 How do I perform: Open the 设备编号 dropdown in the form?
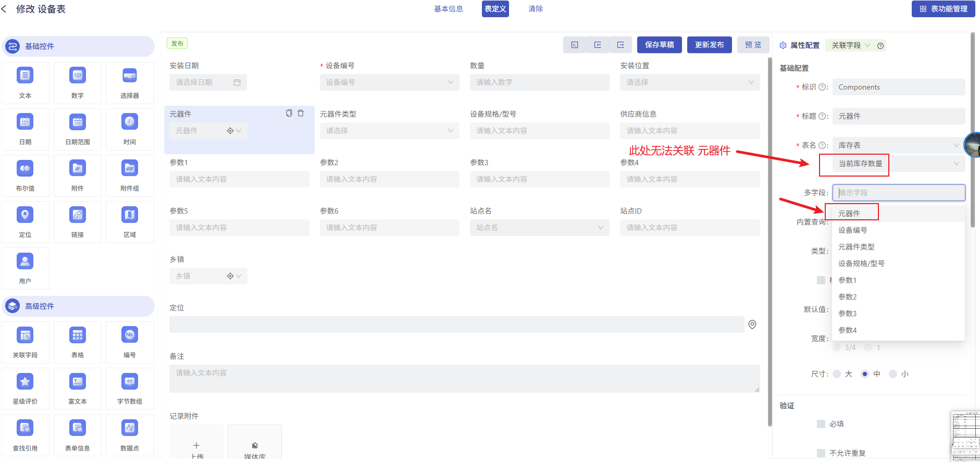click(x=389, y=82)
